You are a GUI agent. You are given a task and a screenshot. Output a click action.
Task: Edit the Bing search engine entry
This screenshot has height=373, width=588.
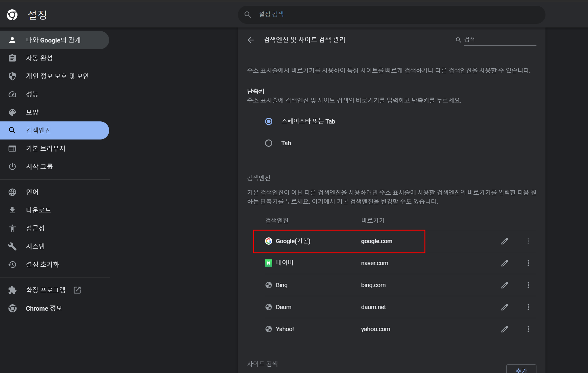point(504,285)
